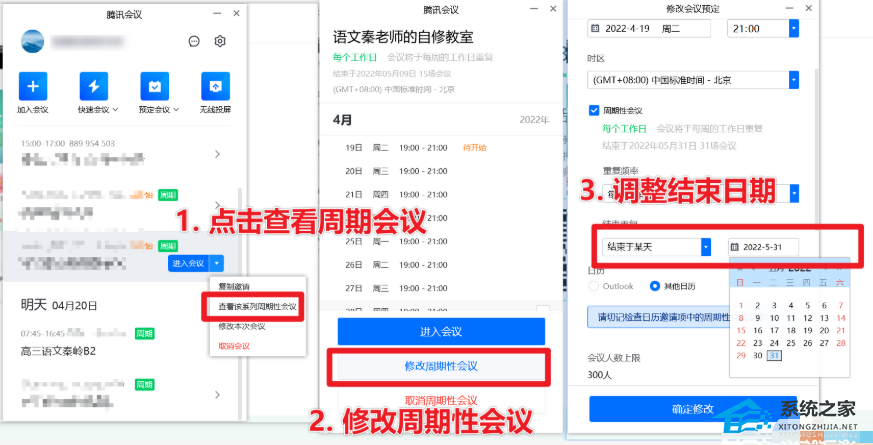
Task: Open the 15:00-17:00 meeting row chevron
Action: pyautogui.click(x=218, y=154)
